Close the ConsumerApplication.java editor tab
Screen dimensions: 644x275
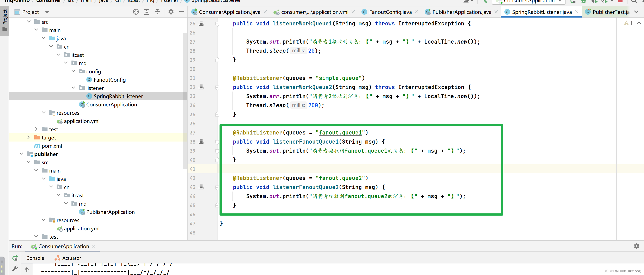(x=265, y=12)
